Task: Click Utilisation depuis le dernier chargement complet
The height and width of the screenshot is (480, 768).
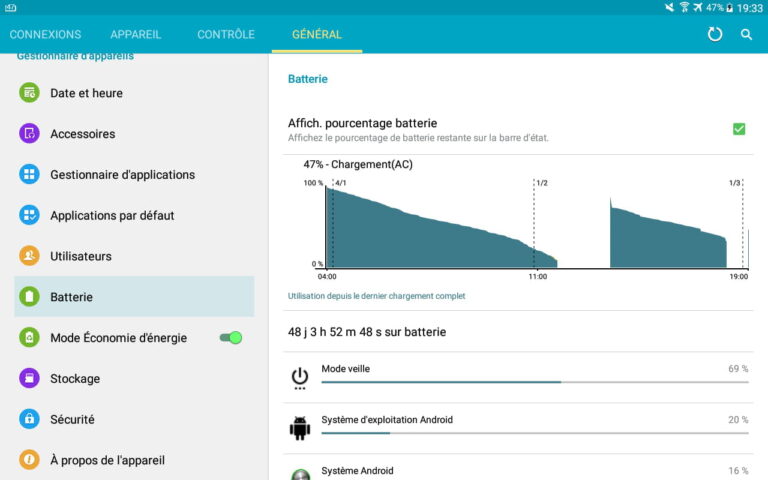Action: tap(376, 296)
